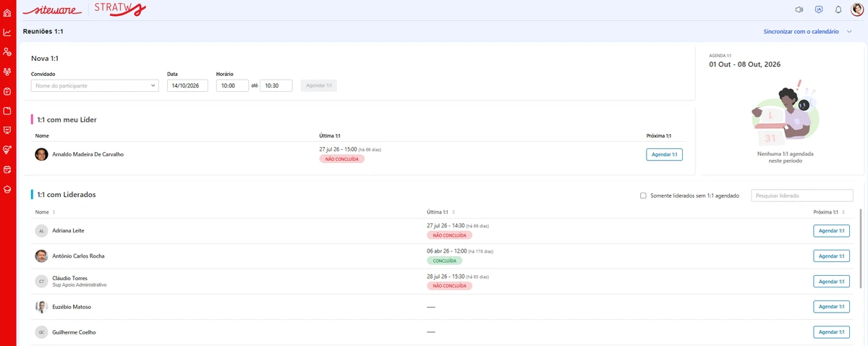868x346 pixels.
Task: Click the Agendar 1:1 button in Nova 1:1
Action: tap(319, 85)
